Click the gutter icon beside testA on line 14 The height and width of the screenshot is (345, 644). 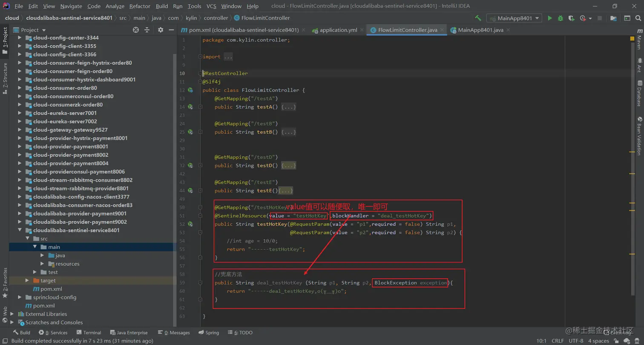(x=190, y=107)
